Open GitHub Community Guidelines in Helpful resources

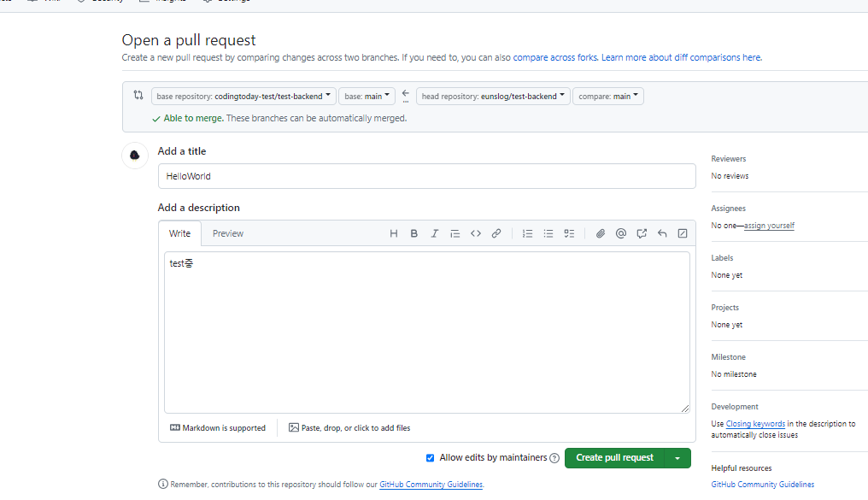(762, 485)
